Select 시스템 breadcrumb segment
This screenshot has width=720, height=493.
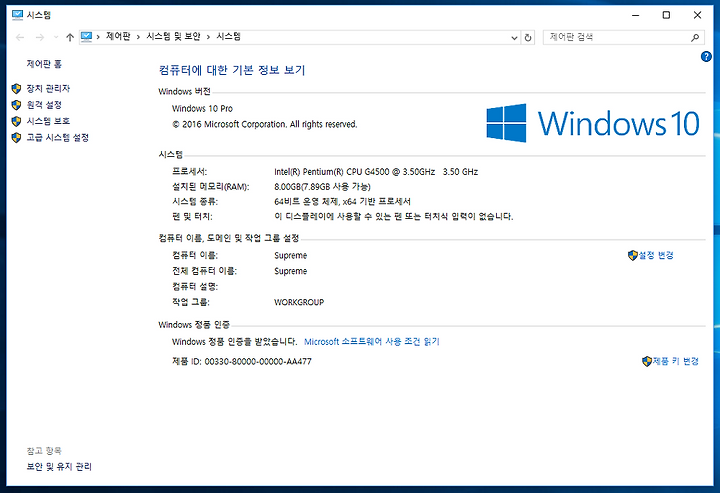tap(228, 37)
